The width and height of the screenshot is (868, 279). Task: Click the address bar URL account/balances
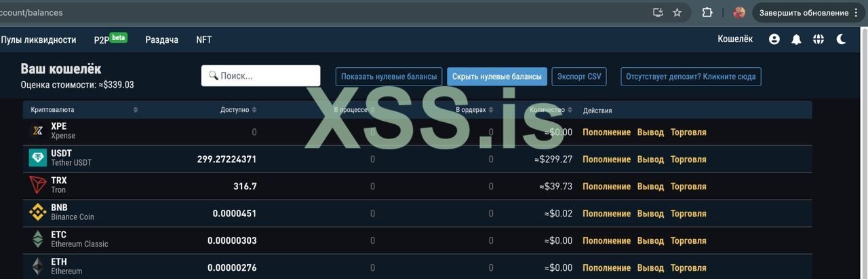31,12
